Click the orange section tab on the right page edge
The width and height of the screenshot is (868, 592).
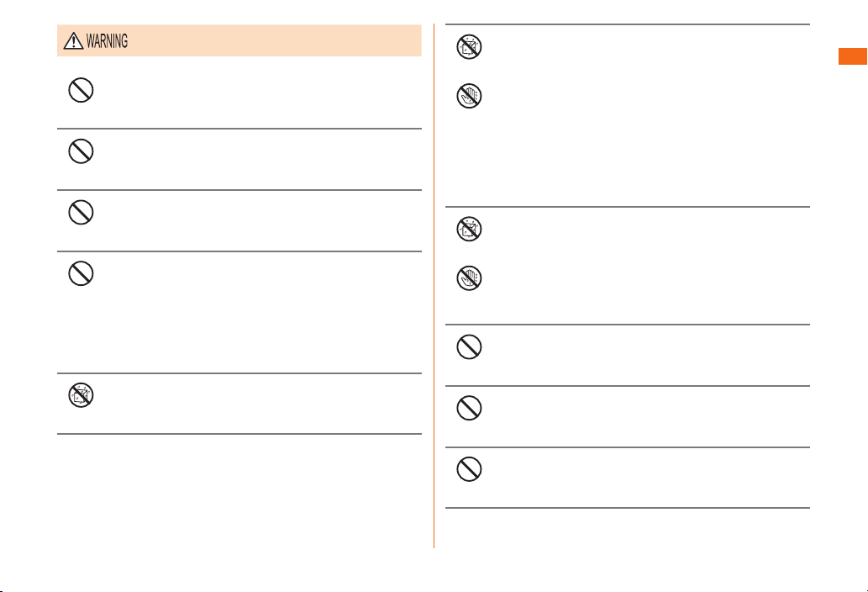pyautogui.click(x=853, y=56)
